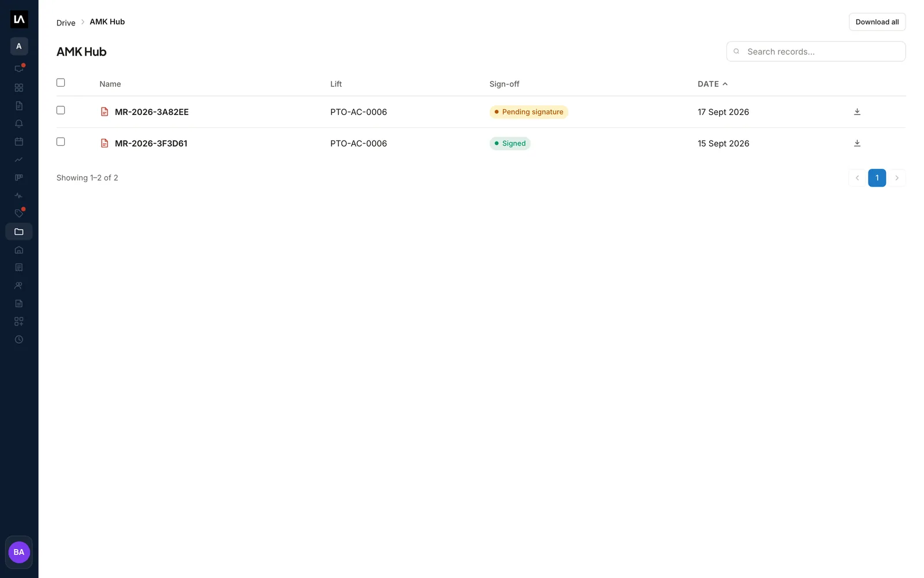
Task: Click the Lift column header
Action: pyautogui.click(x=336, y=84)
